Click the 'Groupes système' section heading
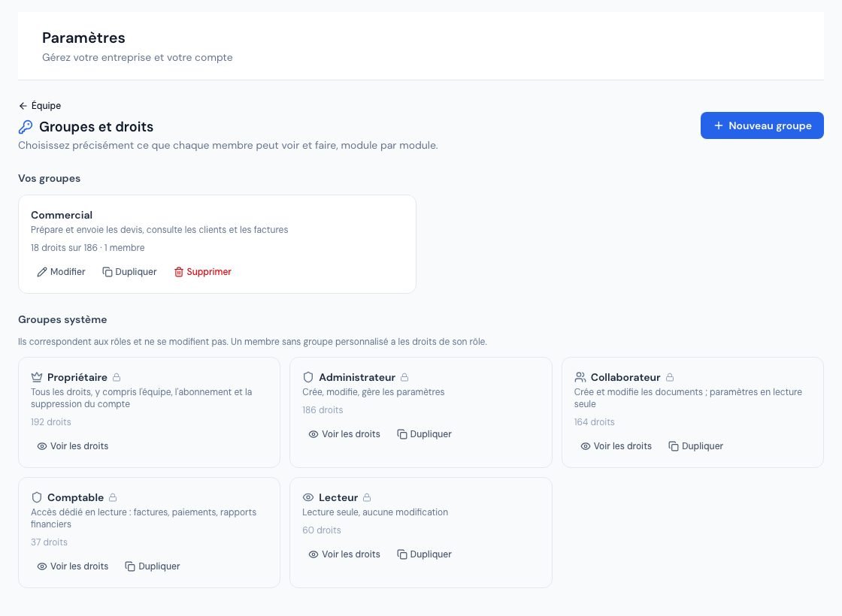 point(62,320)
